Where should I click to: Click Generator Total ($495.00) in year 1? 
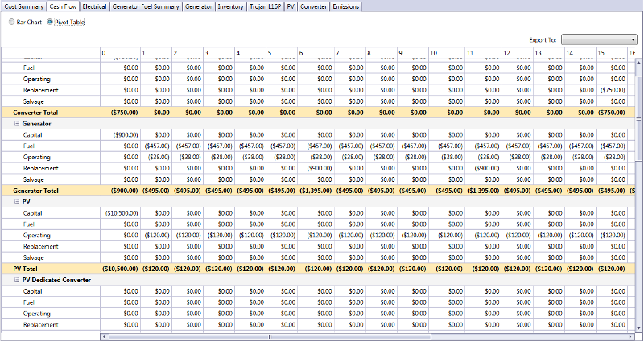156,191
